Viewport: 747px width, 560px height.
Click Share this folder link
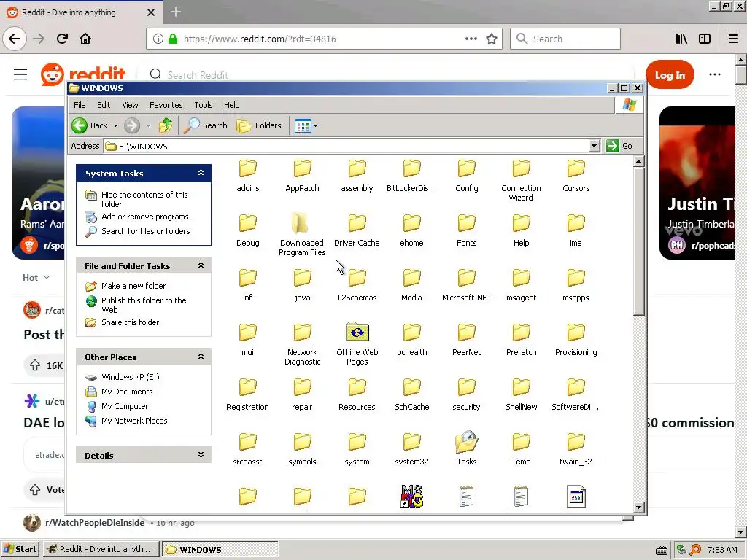130,322
